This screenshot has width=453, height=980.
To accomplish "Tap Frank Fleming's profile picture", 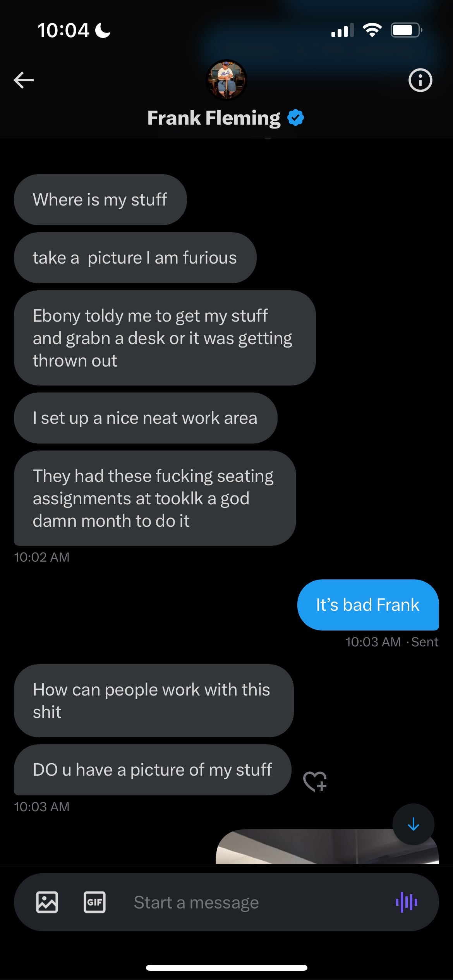I will (226, 80).
